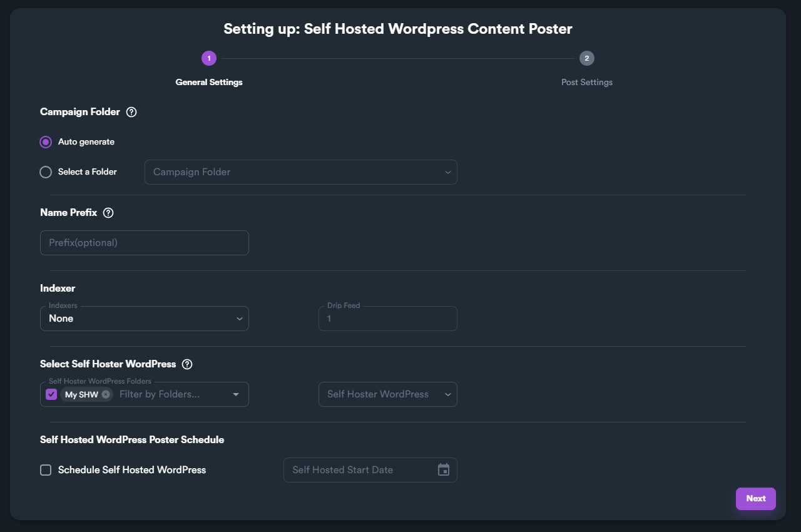This screenshot has width=801, height=532.
Task: Select the Auto generate radio option
Action: pyautogui.click(x=46, y=142)
